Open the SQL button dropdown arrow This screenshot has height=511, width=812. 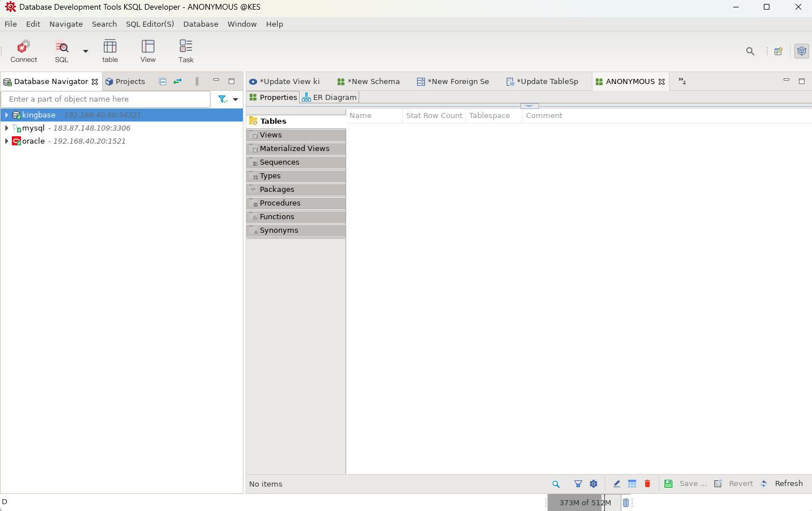(x=86, y=51)
